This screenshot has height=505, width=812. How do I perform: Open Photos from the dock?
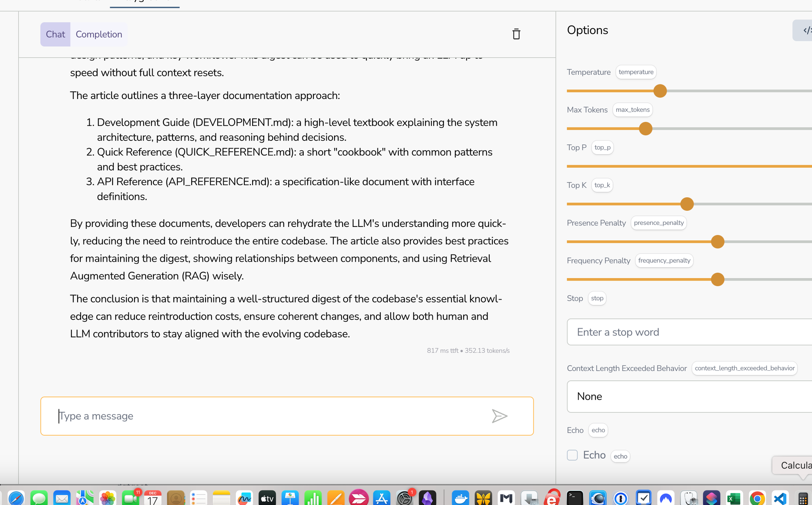108,498
